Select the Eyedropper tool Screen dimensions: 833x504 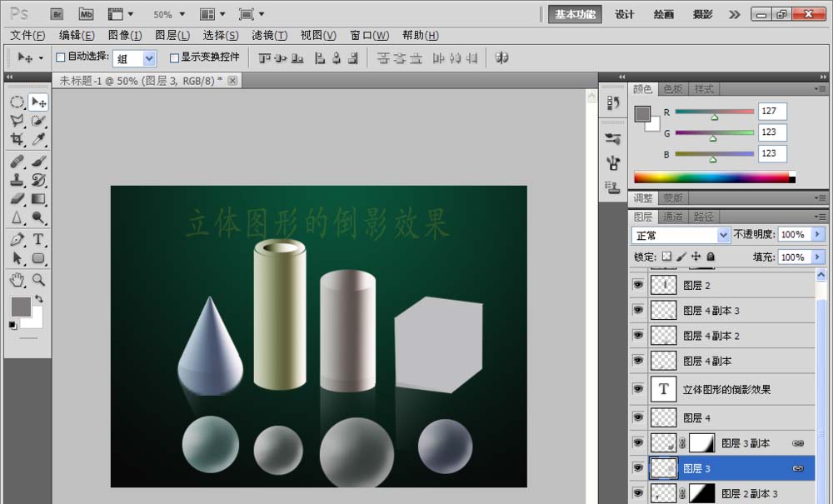click(x=38, y=140)
